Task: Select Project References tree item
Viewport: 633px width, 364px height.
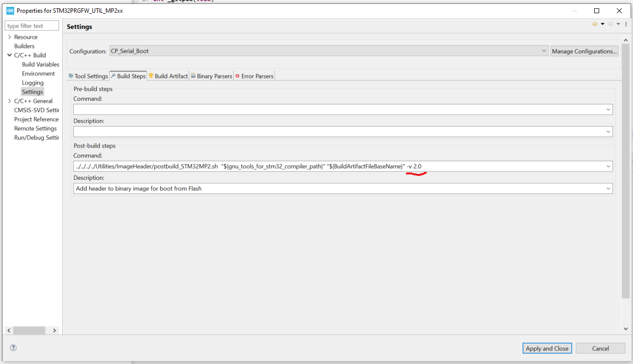Action: pyautogui.click(x=36, y=120)
